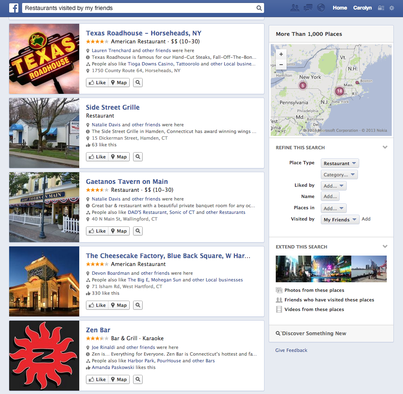Open the Facebook logo home icon
Viewport: 403px width, 394px height.
click(14, 8)
